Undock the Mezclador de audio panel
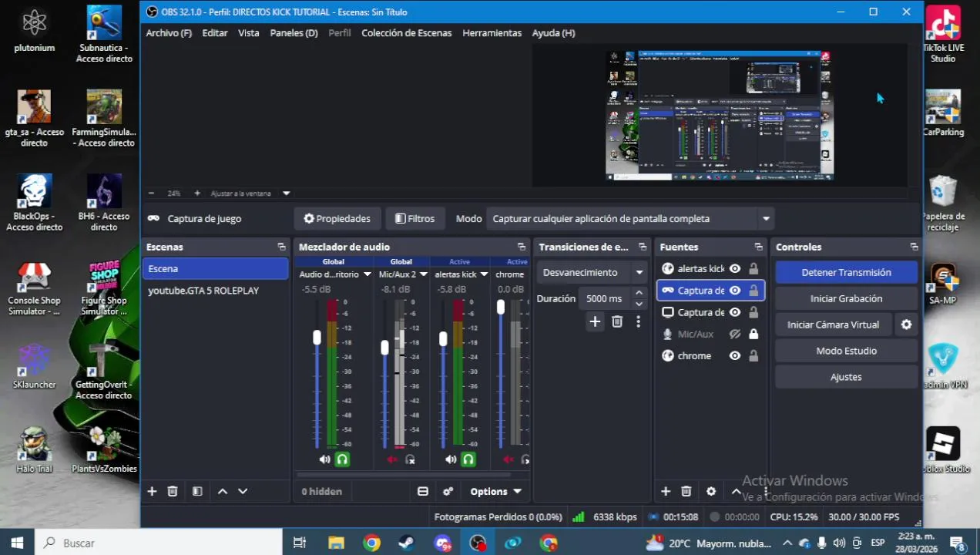980x555 pixels. click(x=522, y=247)
